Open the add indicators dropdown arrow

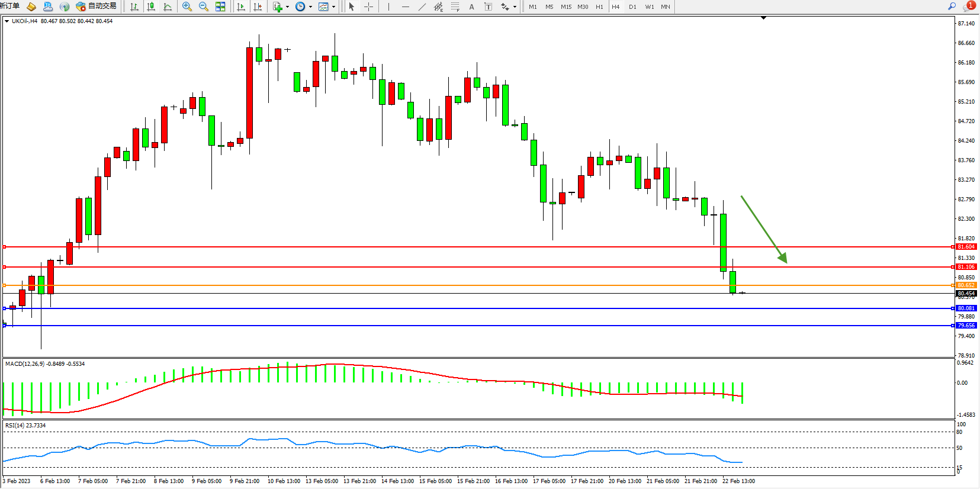(287, 7)
